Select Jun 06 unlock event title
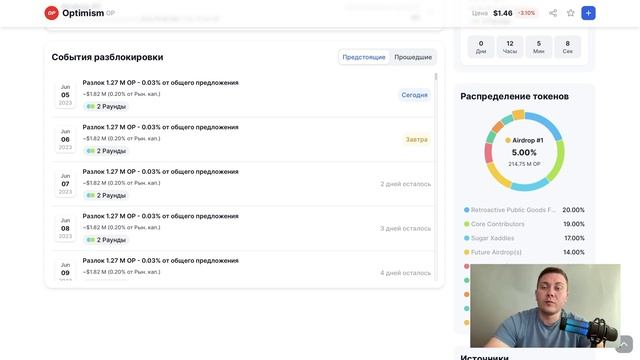This screenshot has width=640, height=360. pos(160,127)
